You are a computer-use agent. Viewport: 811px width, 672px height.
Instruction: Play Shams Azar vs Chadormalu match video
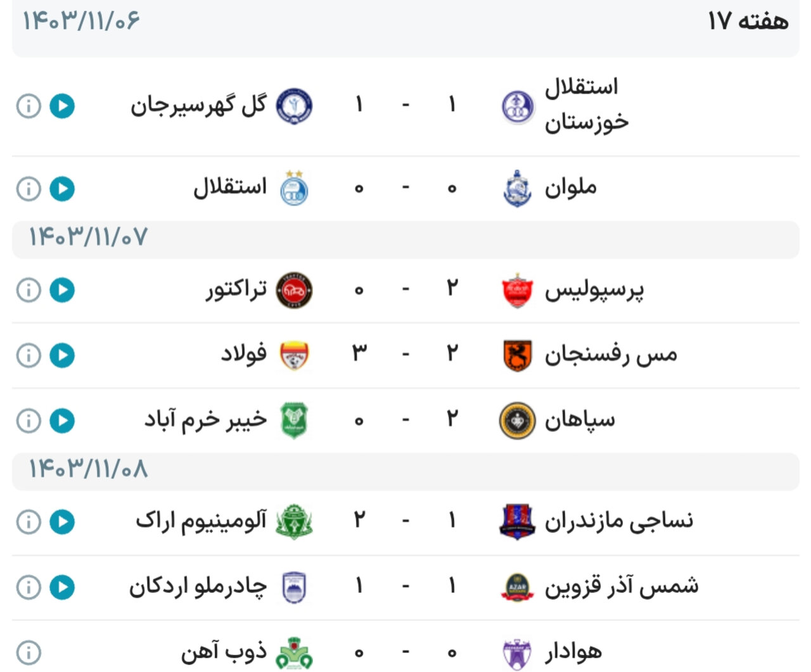click(63, 587)
